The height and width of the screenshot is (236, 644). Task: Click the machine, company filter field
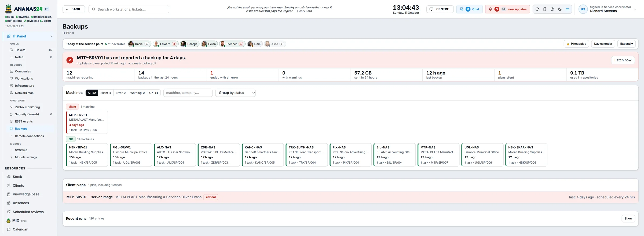[x=188, y=93]
